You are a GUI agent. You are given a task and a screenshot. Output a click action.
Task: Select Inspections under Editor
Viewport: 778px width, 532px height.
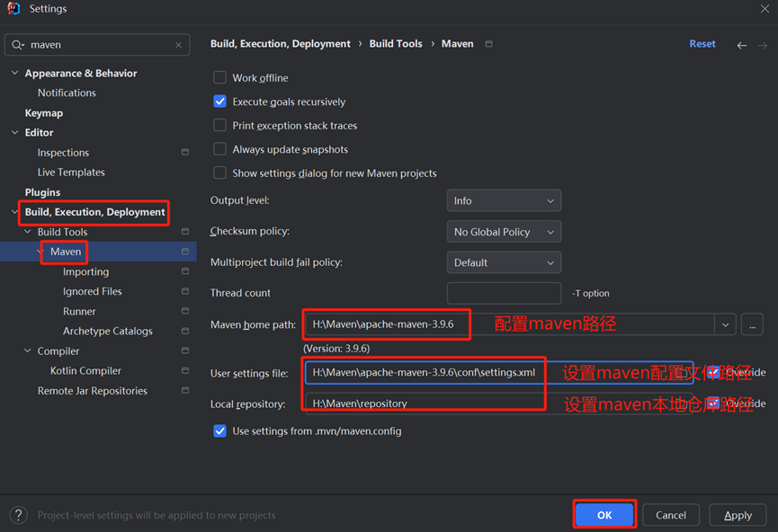64,153
